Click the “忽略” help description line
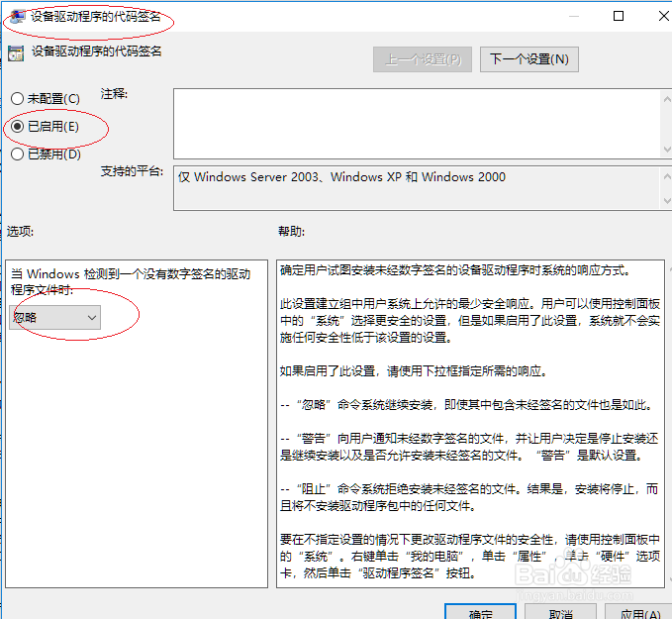672x619 pixels. tap(467, 404)
